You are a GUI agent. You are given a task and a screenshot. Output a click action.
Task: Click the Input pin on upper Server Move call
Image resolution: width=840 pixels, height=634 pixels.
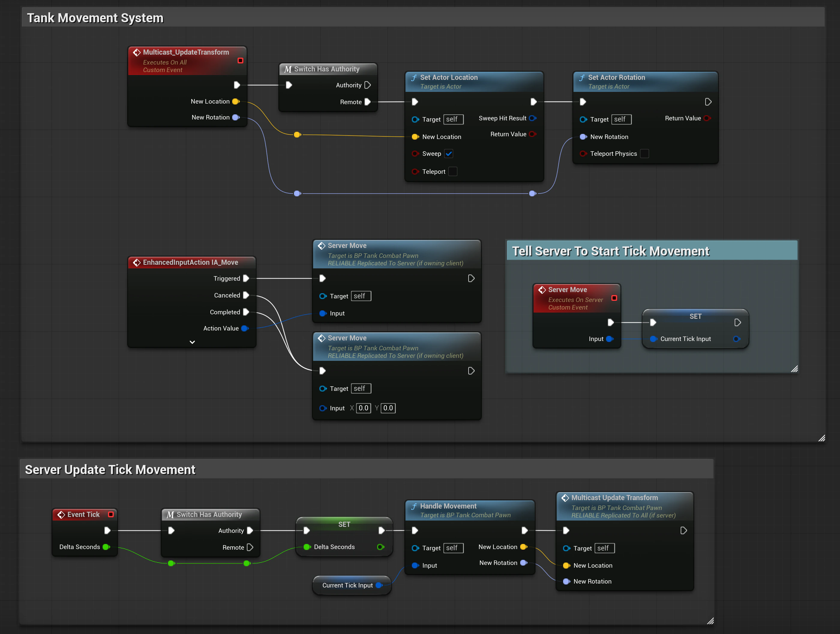click(x=323, y=314)
